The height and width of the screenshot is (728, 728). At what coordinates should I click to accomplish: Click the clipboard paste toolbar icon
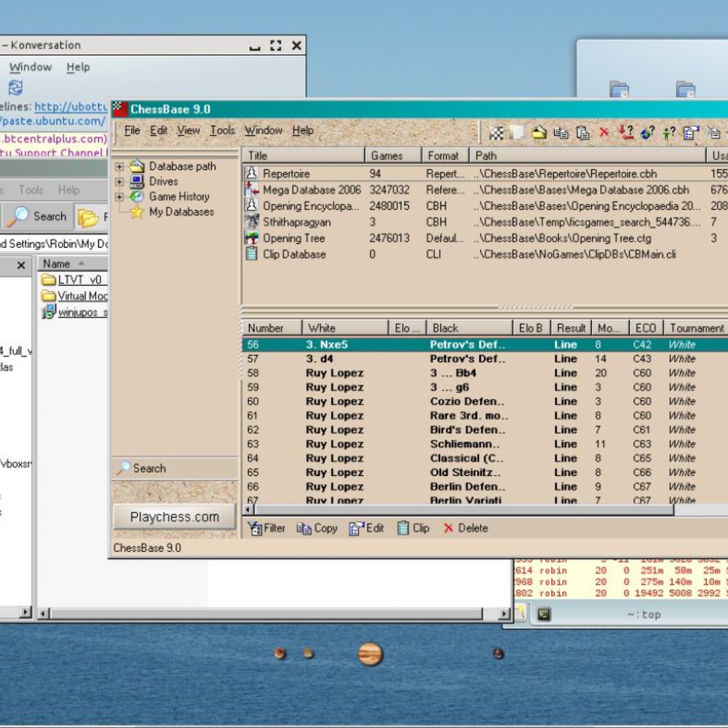(x=583, y=133)
